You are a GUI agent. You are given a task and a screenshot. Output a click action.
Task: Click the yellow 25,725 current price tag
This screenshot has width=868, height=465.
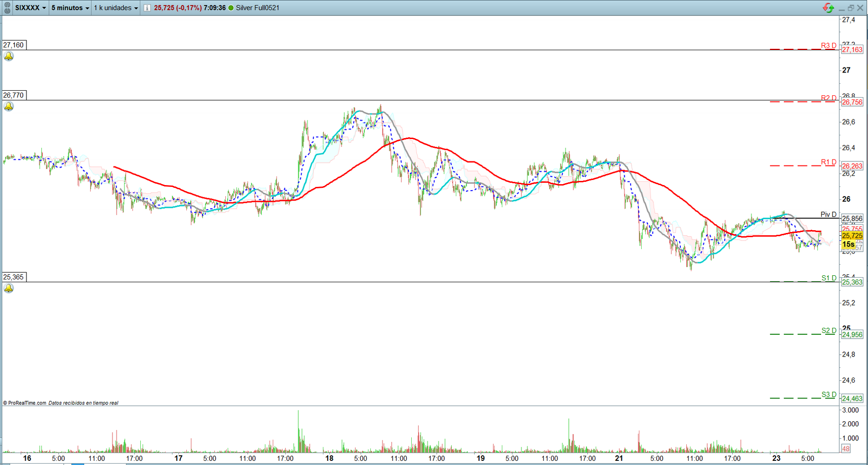coord(852,236)
